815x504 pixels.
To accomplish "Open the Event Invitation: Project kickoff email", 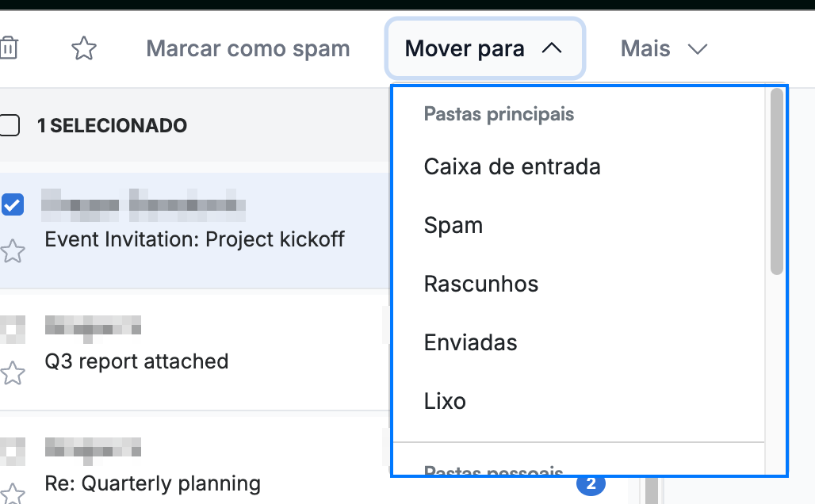I will coord(194,239).
